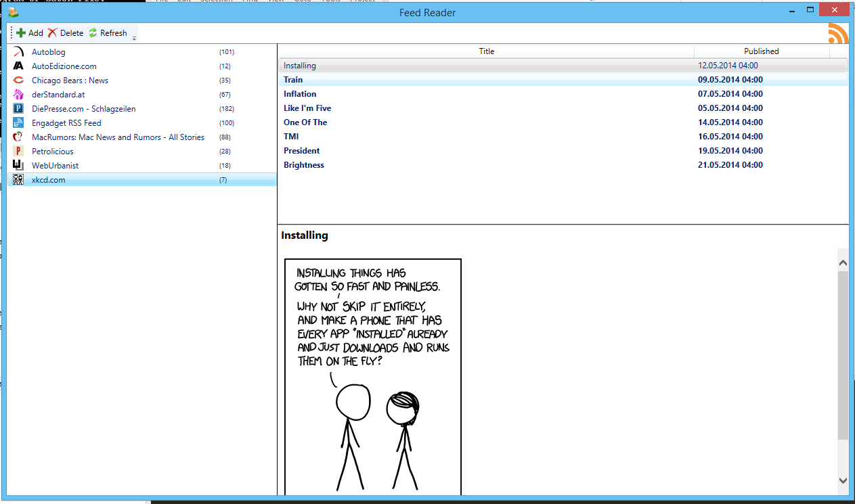Select the Autoblog feed
The width and height of the screenshot is (855, 504).
pos(142,52)
